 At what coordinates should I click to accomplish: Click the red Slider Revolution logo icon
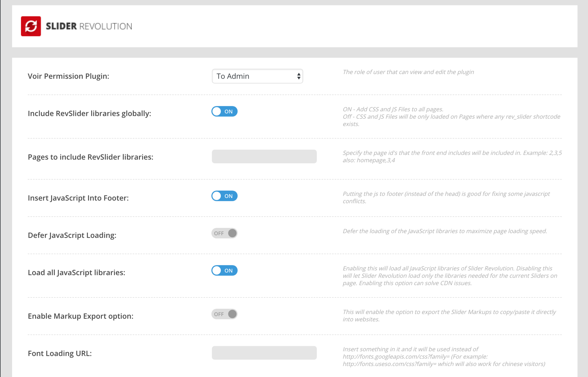(x=31, y=26)
